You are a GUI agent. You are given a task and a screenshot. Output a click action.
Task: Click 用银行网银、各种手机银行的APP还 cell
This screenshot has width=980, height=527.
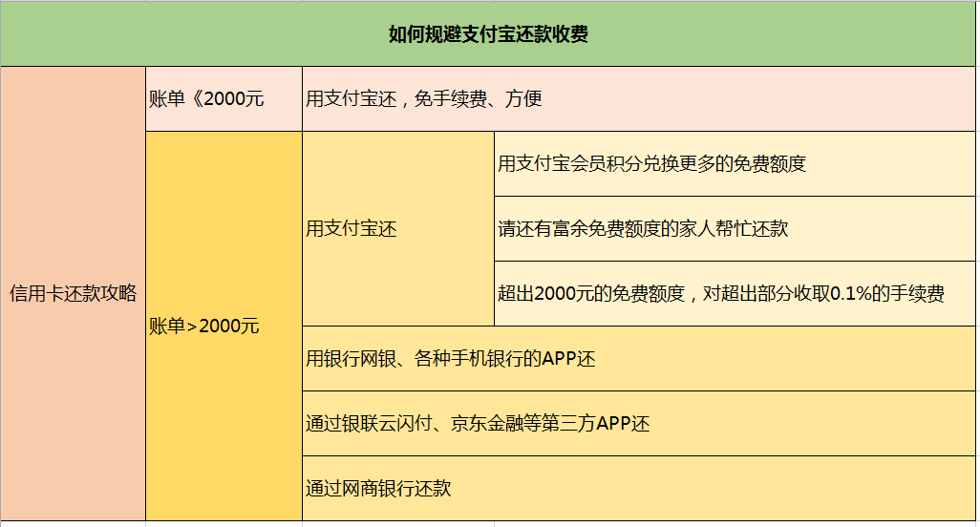[639, 358]
